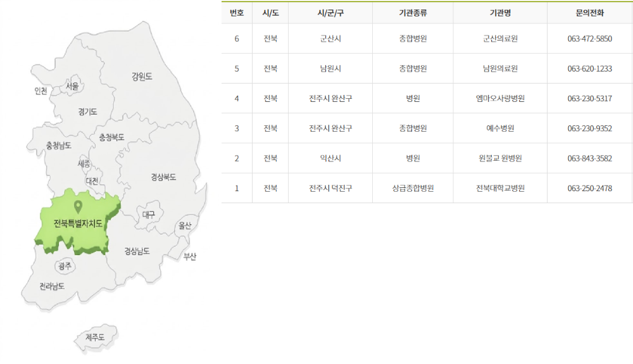Click 종합병원 in the 남원의료원 row
Screen dimensions: 633x364
tap(413, 68)
